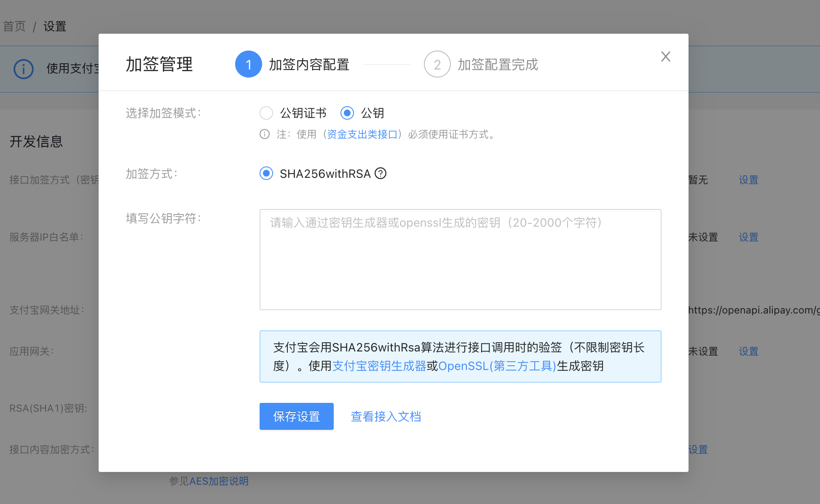Click the step 2 circle 加签配置完成
The width and height of the screenshot is (820, 504).
coord(437,64)
